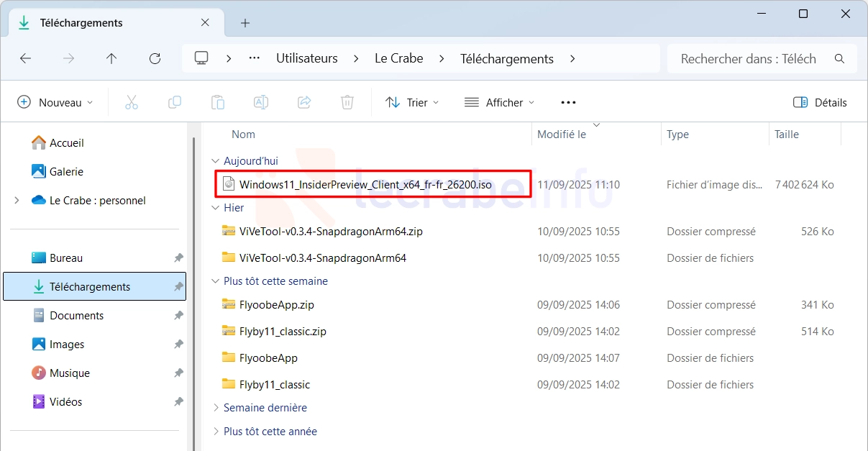Select ViVeTool-v0.3.4-SnapdragonArm64.zip file name
The width and height of the screenshot is (868, 451).
331,232
